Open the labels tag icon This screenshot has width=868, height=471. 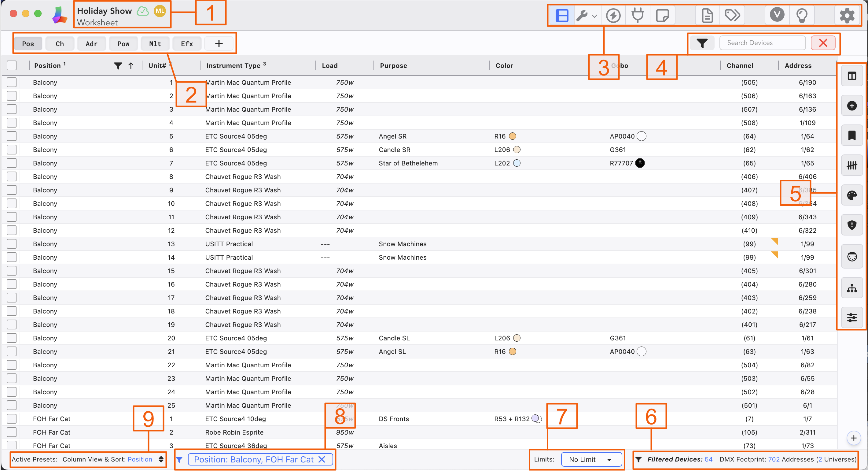(732, 16)
